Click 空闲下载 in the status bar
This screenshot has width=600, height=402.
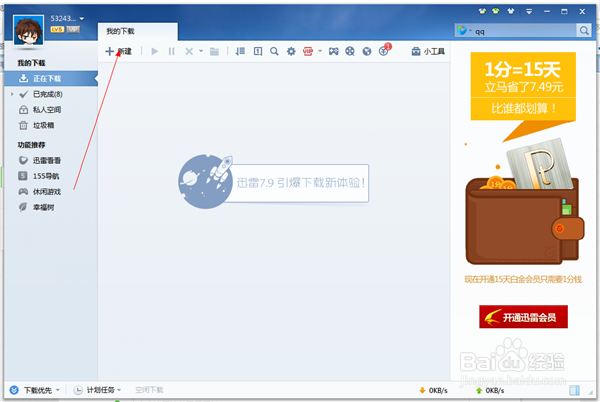point(149,390)
